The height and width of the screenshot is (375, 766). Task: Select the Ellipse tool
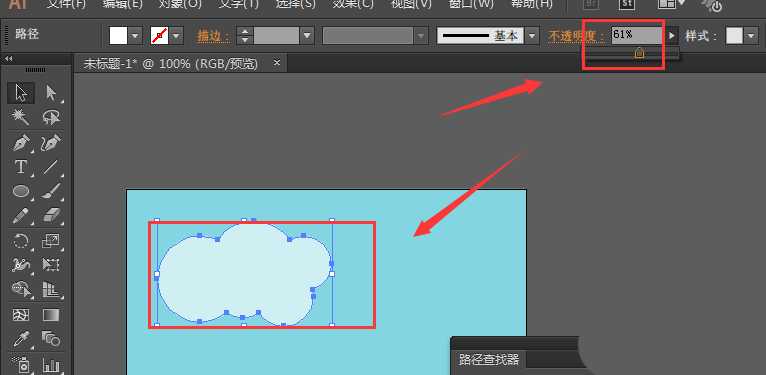pos(21,191)
